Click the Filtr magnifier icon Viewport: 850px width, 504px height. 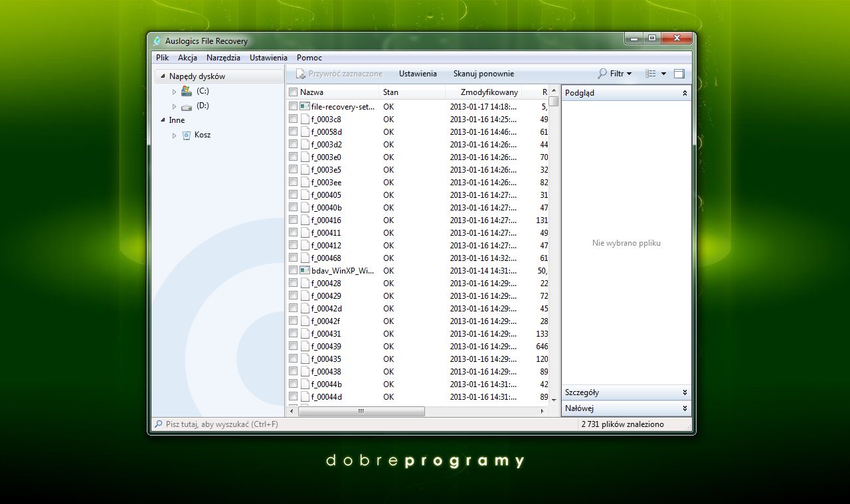(x=602, y=74)
